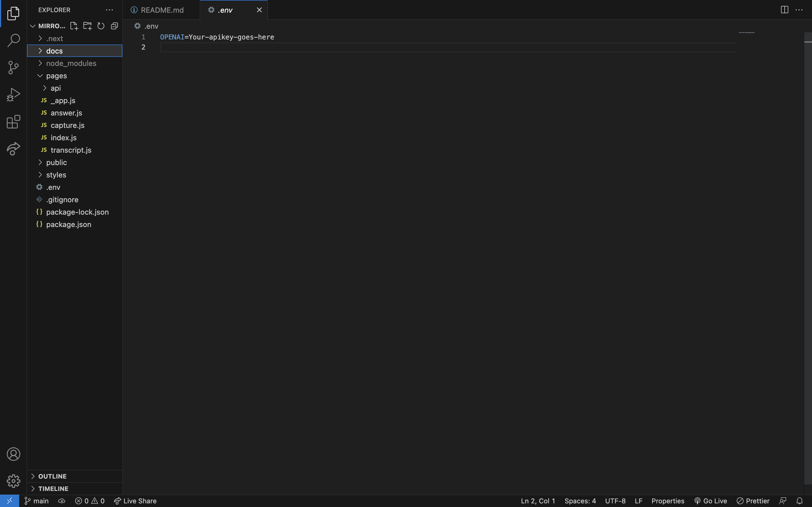
Task: Open the Search view
Action: coord(14,40)
